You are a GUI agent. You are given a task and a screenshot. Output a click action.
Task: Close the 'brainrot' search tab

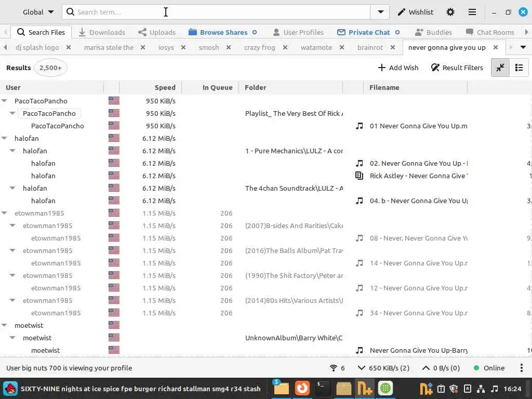coord(393,47)
